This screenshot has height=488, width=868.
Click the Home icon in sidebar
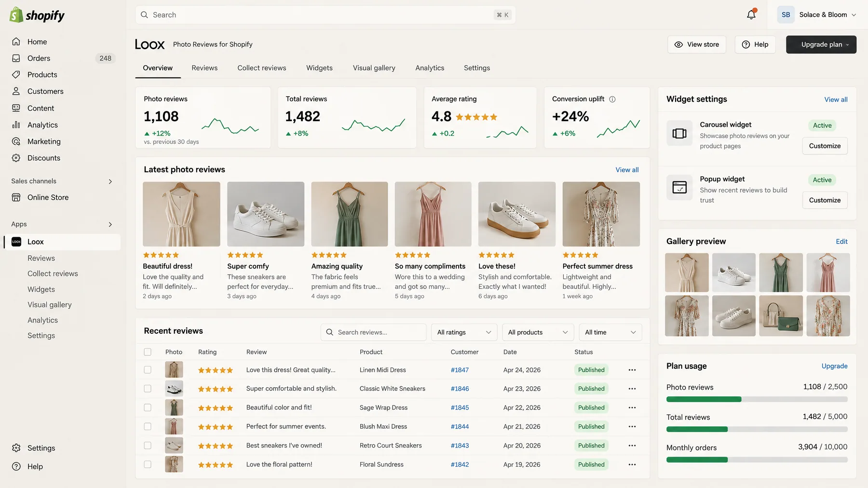point(16,42)
